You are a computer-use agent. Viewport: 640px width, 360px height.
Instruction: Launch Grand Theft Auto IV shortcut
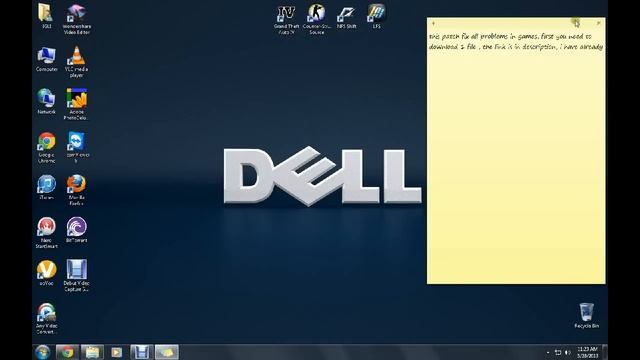click(x=287, y=20)
